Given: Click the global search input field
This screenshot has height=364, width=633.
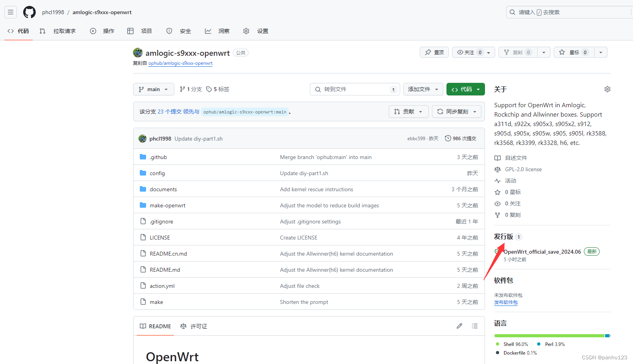Looking at the screenshot, I should pyautogui.click(x=569, y=12).
